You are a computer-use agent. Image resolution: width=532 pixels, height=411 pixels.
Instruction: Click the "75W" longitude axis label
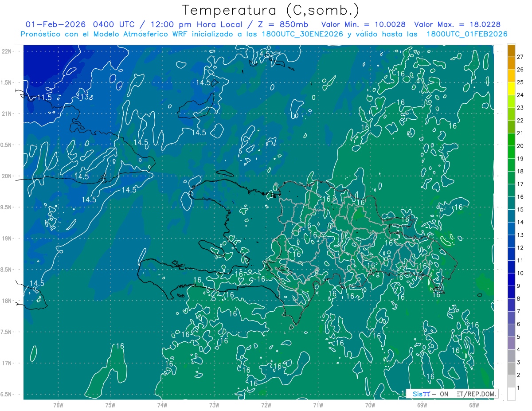pyautogui.click(x=110, y=405)
